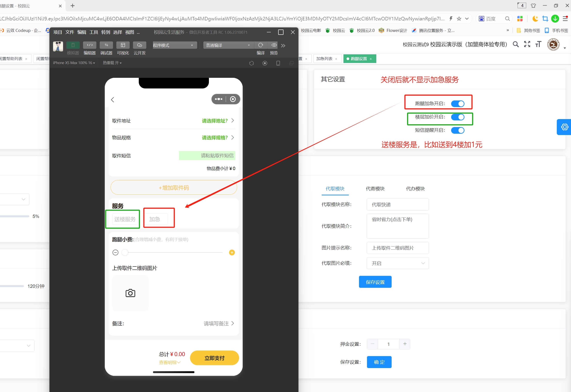This screenshot has width=571, height=392.
Task: Toggle the 楼层加价开启 switch
Action: [x=458, y=117]
